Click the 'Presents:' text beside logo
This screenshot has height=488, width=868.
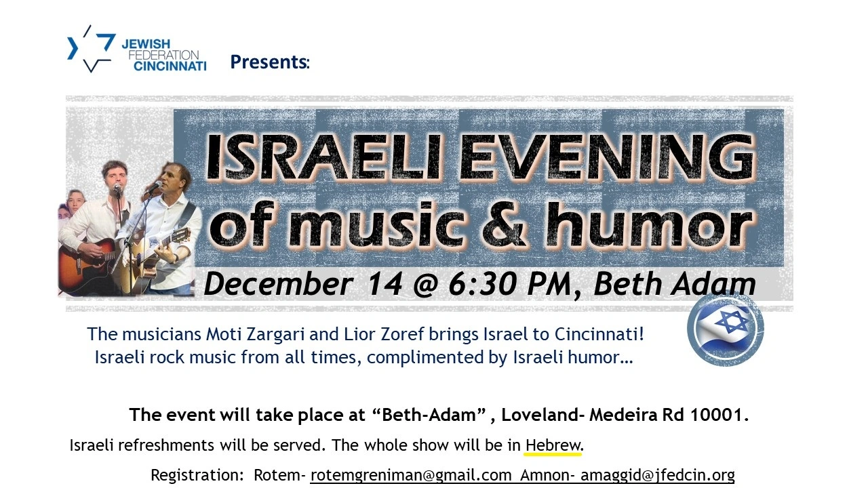pyautogui.click(x=270, y=62)
